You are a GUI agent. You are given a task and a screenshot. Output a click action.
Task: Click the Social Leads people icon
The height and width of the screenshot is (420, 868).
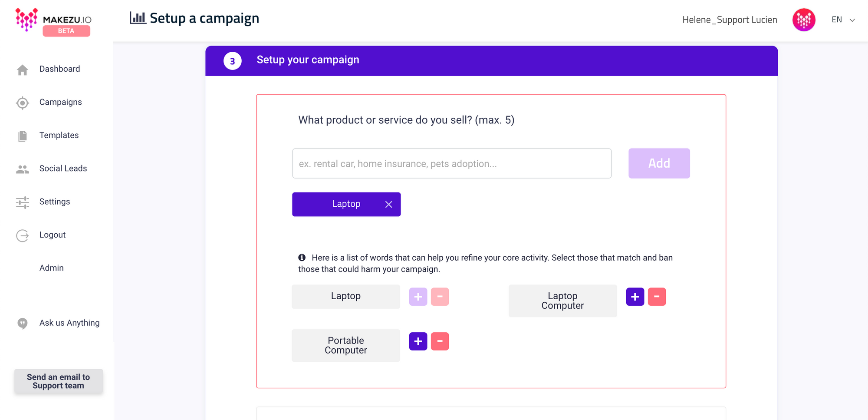(23, 169)
